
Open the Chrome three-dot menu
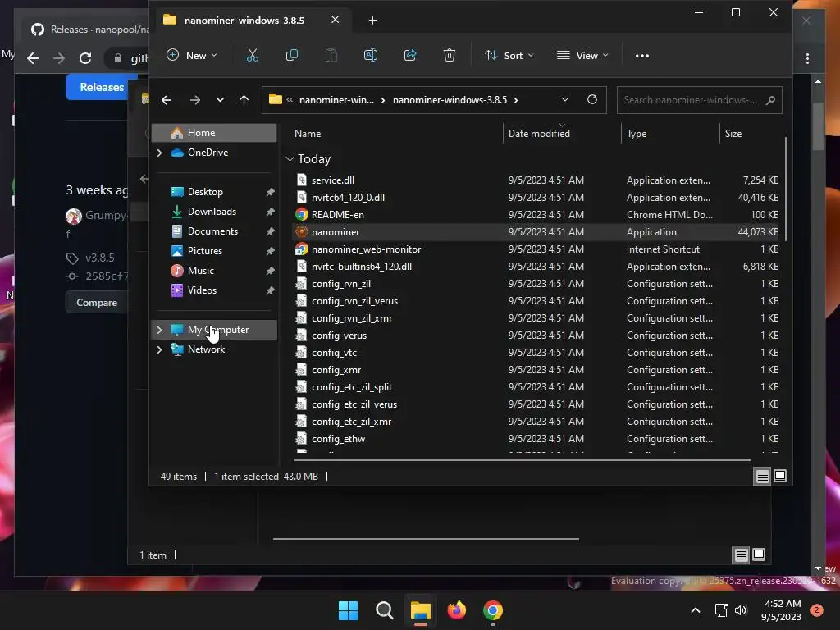point(807,58)
